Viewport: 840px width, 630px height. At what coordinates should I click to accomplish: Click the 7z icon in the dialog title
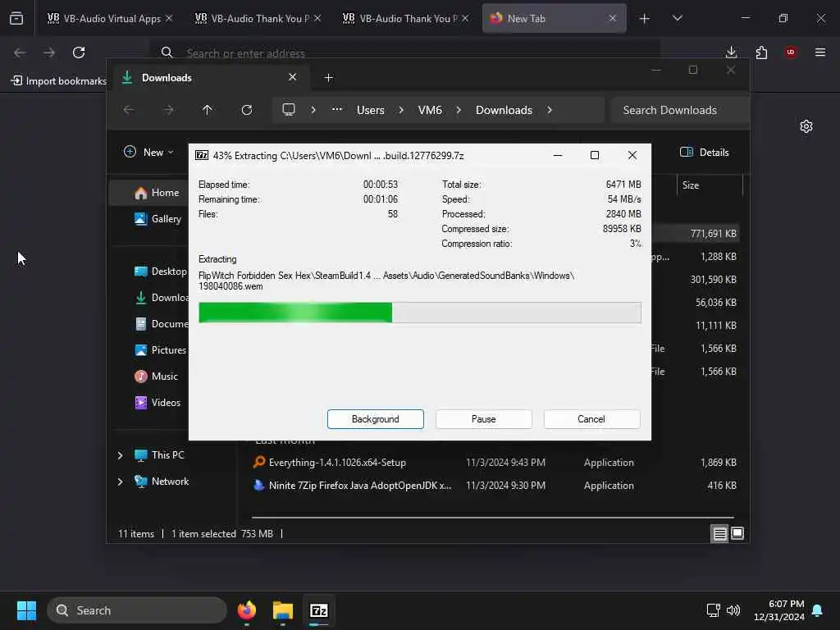[x=202, y=155]
